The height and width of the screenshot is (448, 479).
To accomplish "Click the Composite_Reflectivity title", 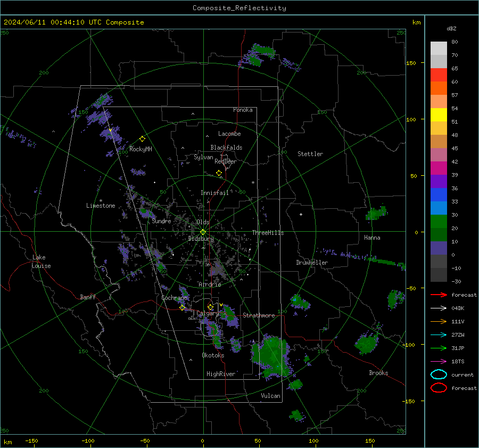I will 240,8.
